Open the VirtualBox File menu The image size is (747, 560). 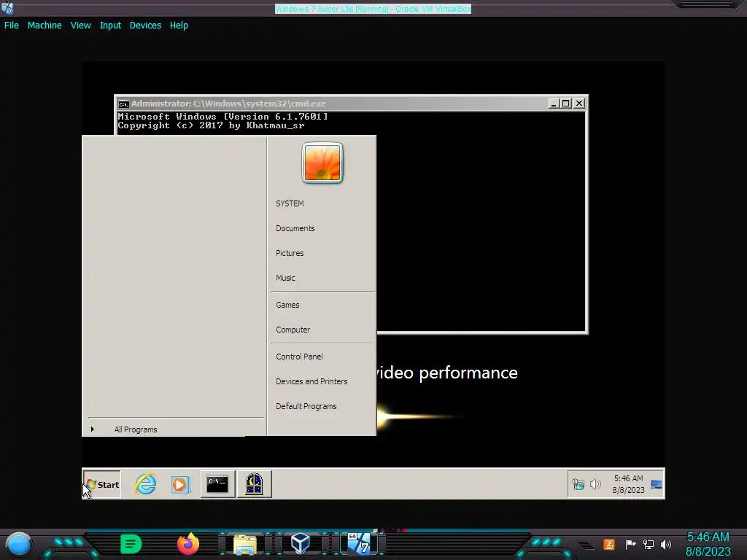coord(12,26)
